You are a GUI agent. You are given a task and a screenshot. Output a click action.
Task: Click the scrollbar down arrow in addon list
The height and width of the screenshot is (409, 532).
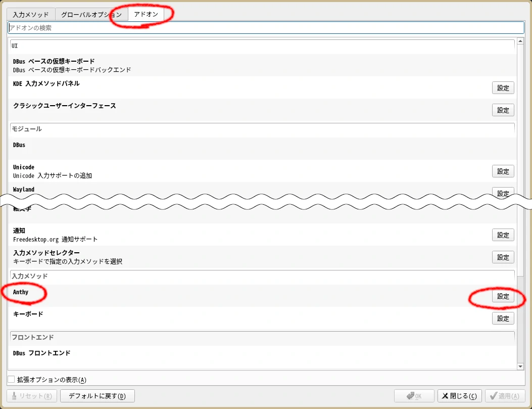click(x=520, y=366)
